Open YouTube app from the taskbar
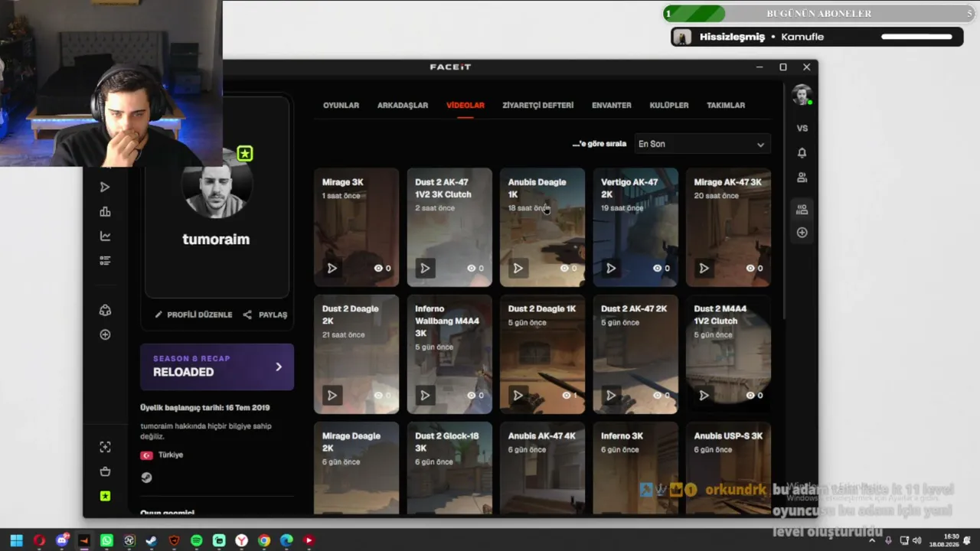The image size is (980, 551). pos(309,540)
